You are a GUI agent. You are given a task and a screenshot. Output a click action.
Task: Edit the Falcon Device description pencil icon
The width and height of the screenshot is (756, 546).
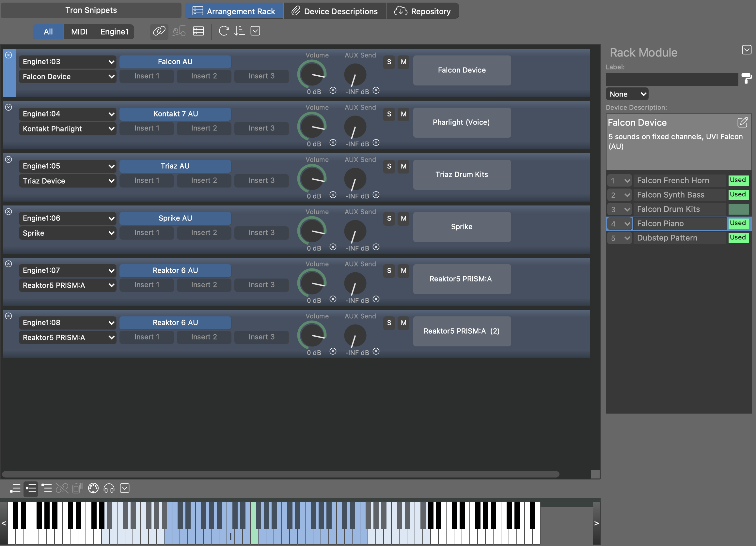pyautogui.click(x=742, y=123)
